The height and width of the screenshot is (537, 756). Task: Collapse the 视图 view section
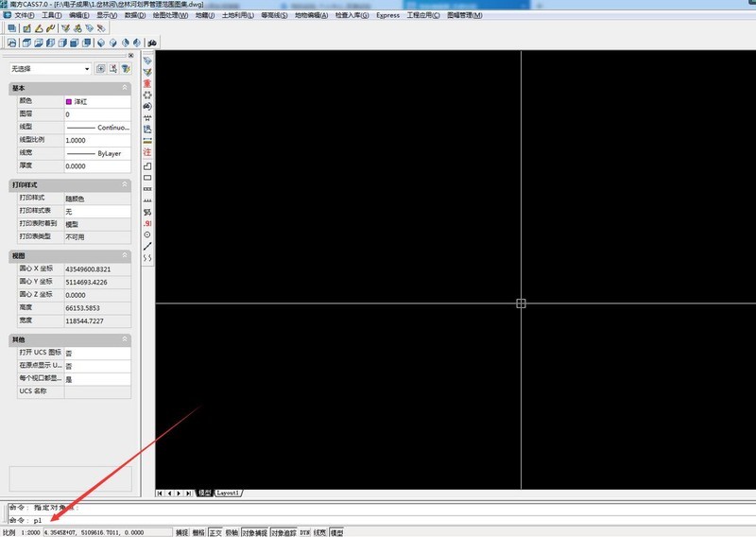[125, 255]
